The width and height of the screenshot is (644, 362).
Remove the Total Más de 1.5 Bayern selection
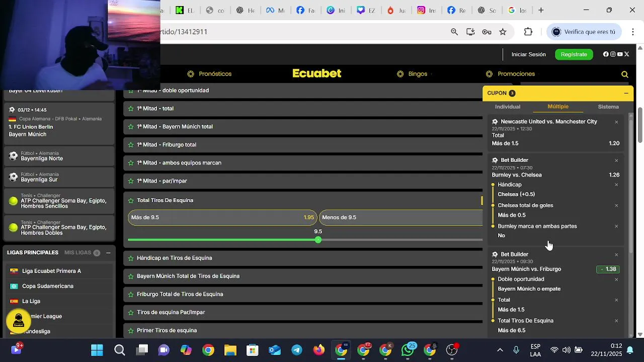tap(616, 300)
